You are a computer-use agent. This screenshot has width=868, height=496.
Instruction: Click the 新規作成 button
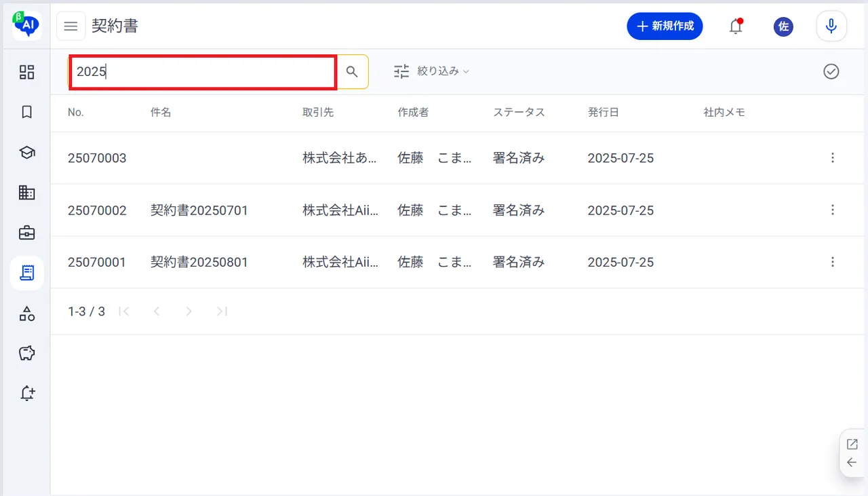click(665, 26)
